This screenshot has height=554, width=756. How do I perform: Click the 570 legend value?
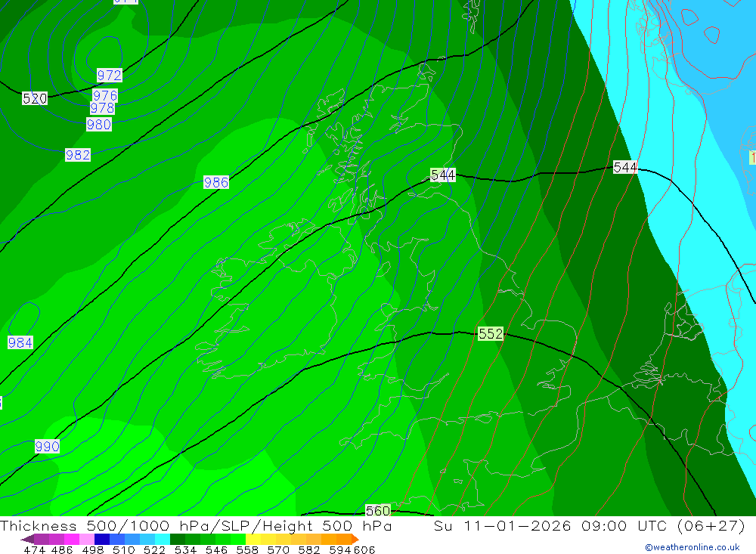point(278,549)
